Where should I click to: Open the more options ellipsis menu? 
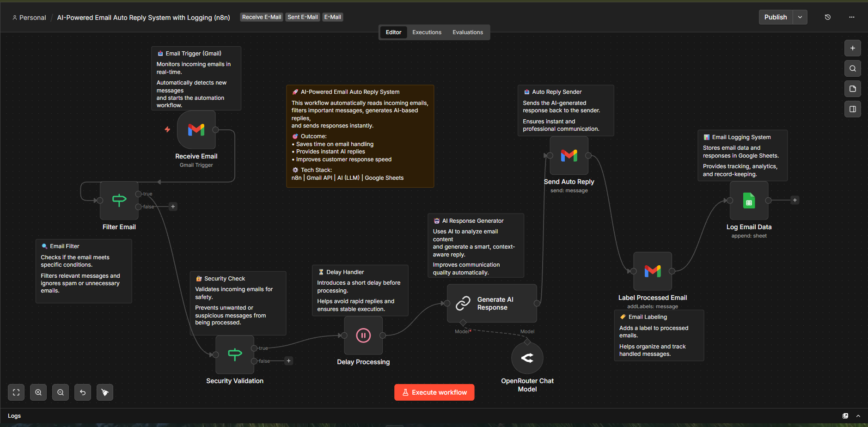(x=852, y=17)
